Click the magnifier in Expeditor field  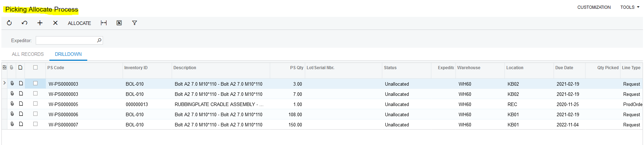99,40
